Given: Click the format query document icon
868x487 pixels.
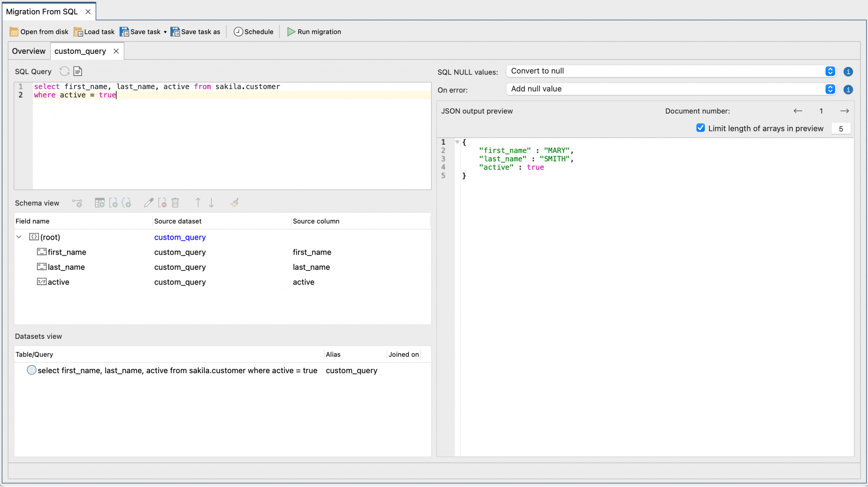Looking at the screenshot, I should 77,71.
